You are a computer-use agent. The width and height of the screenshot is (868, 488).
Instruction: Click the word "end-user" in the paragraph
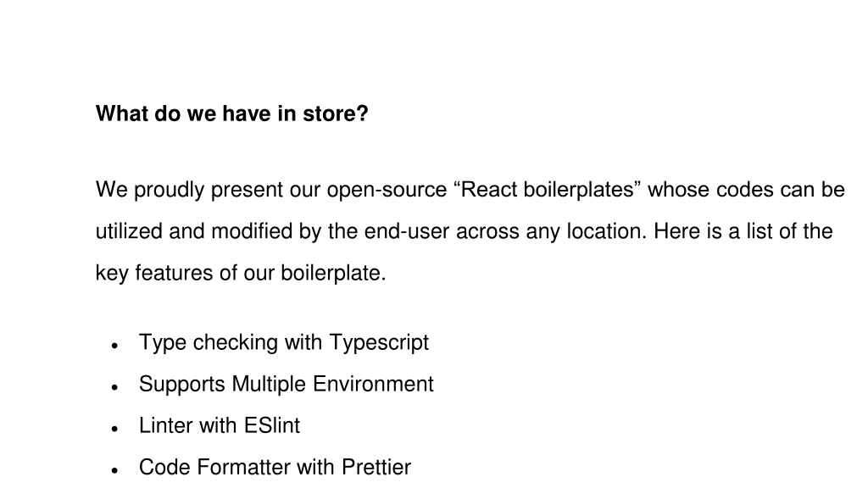(x=406, y=231)
